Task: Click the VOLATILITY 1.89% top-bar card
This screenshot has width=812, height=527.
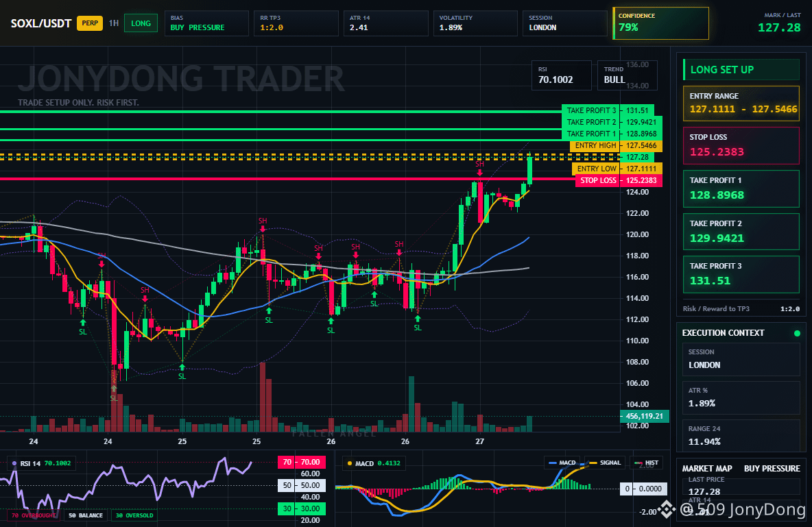Action: pyautogui.click(x=475, y=23)
